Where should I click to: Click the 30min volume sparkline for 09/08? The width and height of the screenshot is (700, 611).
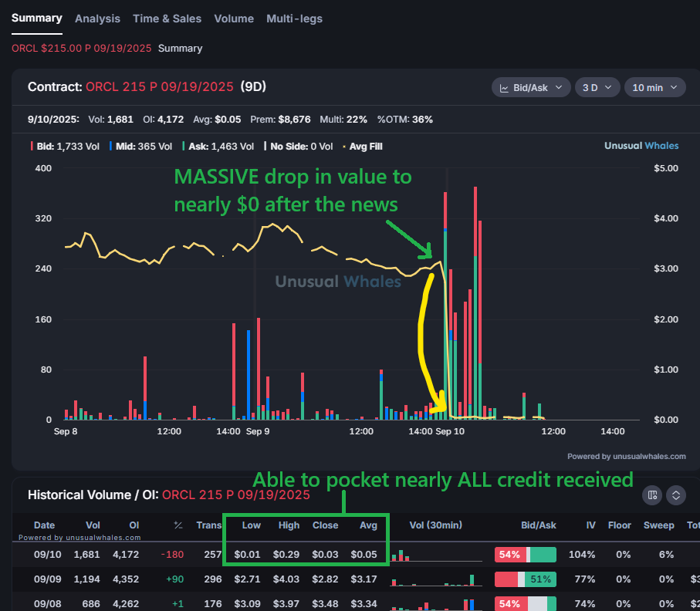pyautogui.click(x=436, y=604)
